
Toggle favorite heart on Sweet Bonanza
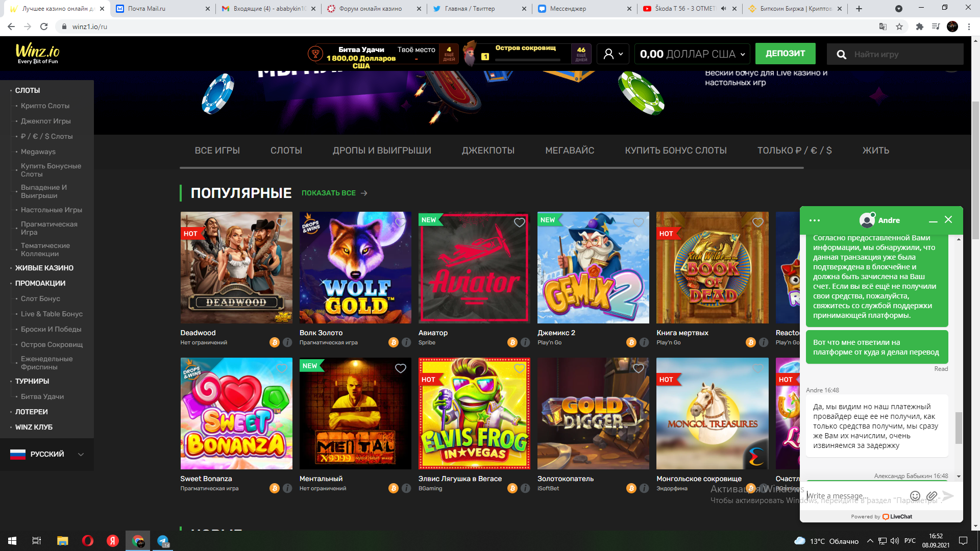(282, 368)
